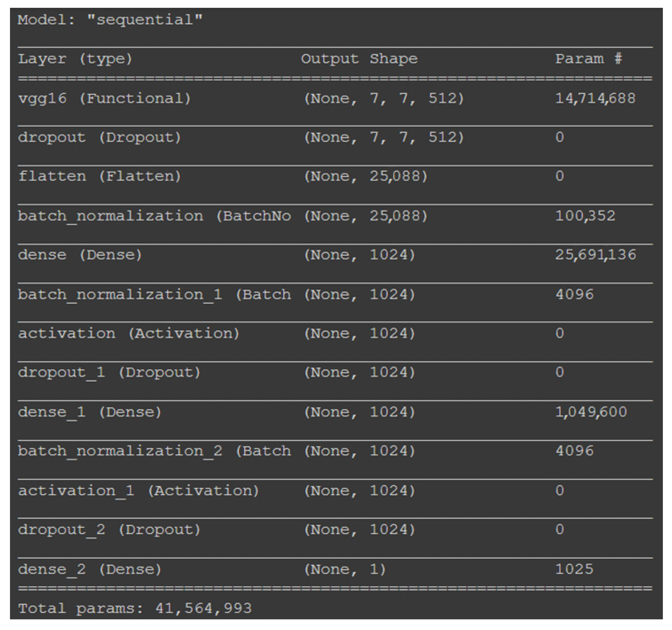Viewport: 672px width, 630px height.
Task: Click the Layer (type) column header
Action: (75, 59)
